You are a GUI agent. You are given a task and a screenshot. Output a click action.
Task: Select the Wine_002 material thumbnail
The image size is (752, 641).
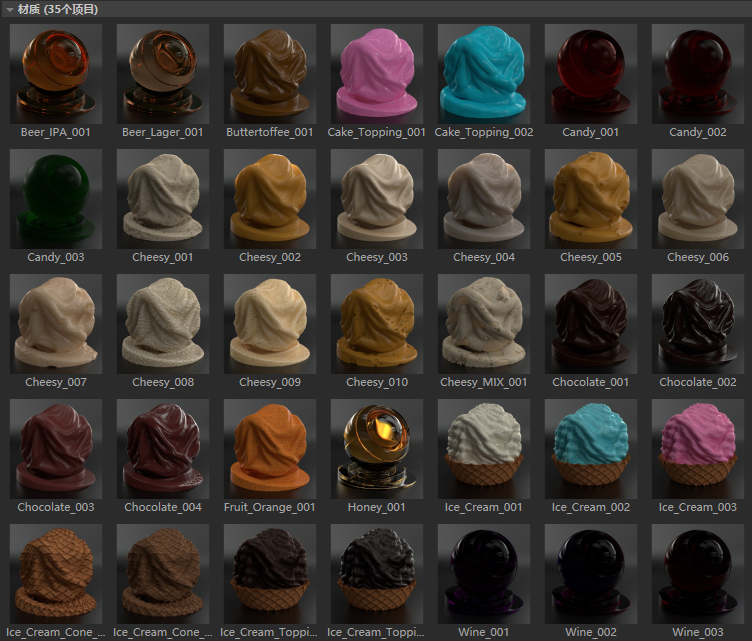coord(590,574)
